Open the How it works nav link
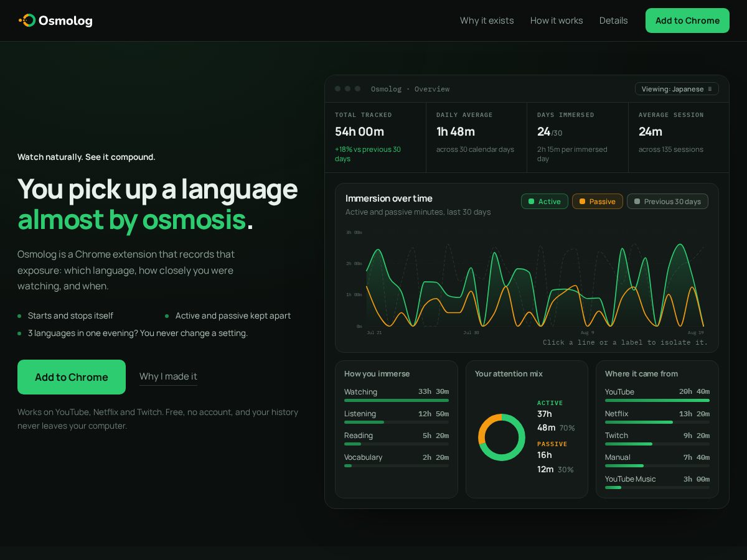Screen dimensions: 747x560 pyautogui.click(x=557, y=21)
